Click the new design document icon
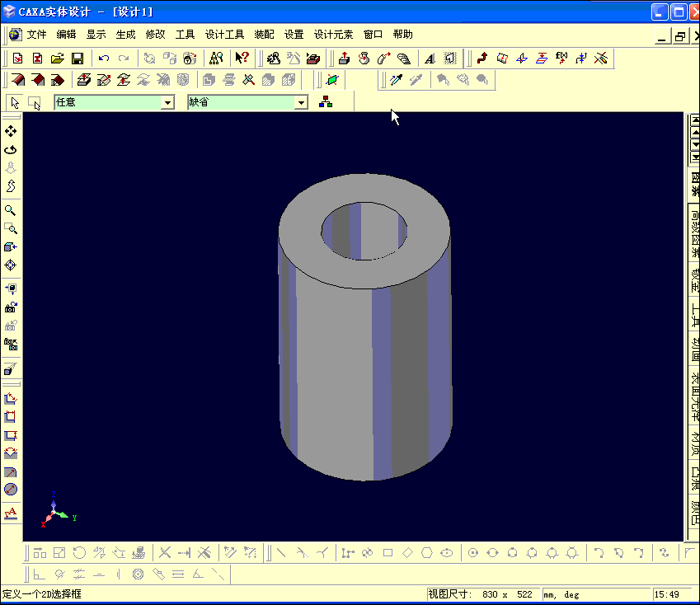 [x=17, y=59]
